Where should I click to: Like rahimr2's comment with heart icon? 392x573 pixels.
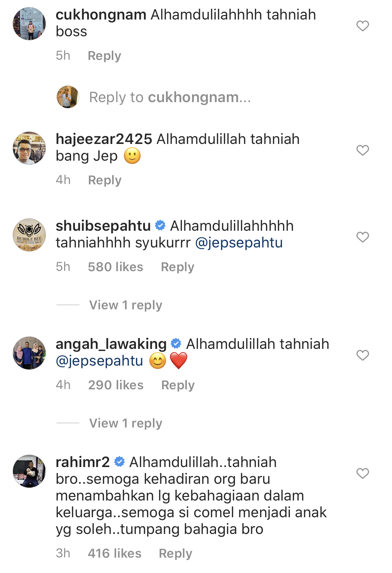(x=362, y=473)
